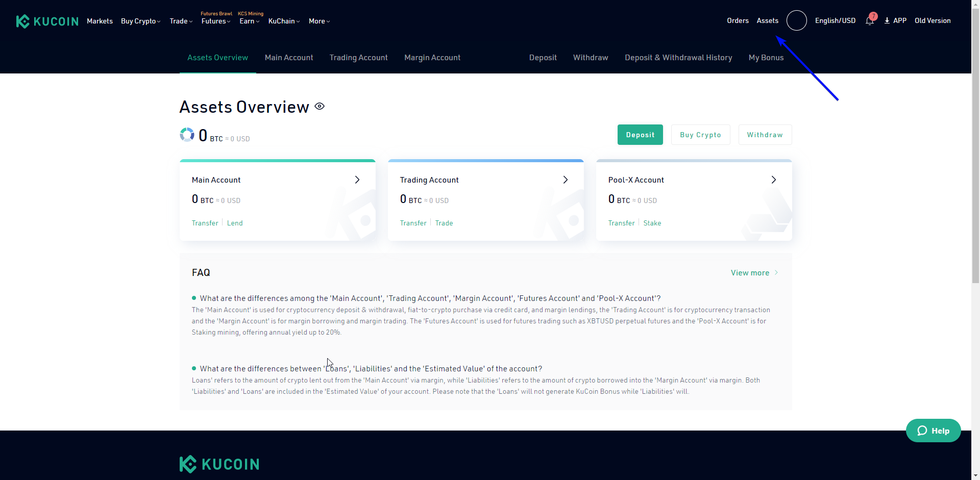The width and height of the screenshot is (980, 480).
Task: Toggle balance visibility eye icon
Action: coord(320,107)
